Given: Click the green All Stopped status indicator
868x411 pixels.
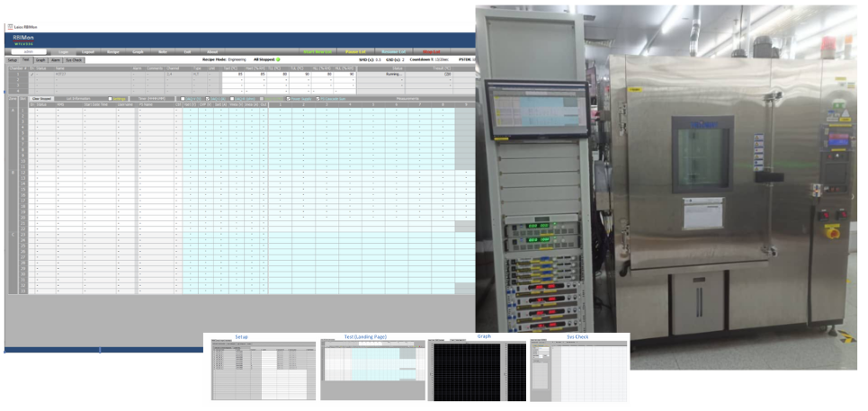Looking at the screenshot, I should (279, 59).
